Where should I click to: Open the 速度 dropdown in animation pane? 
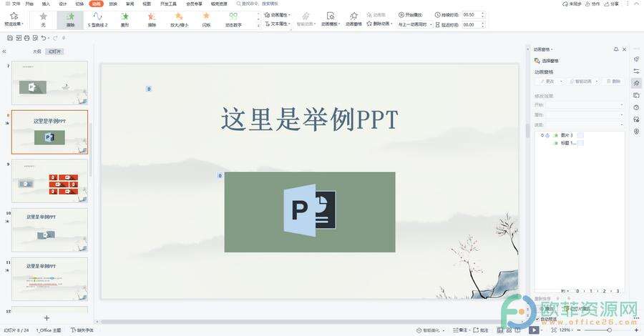585,124
